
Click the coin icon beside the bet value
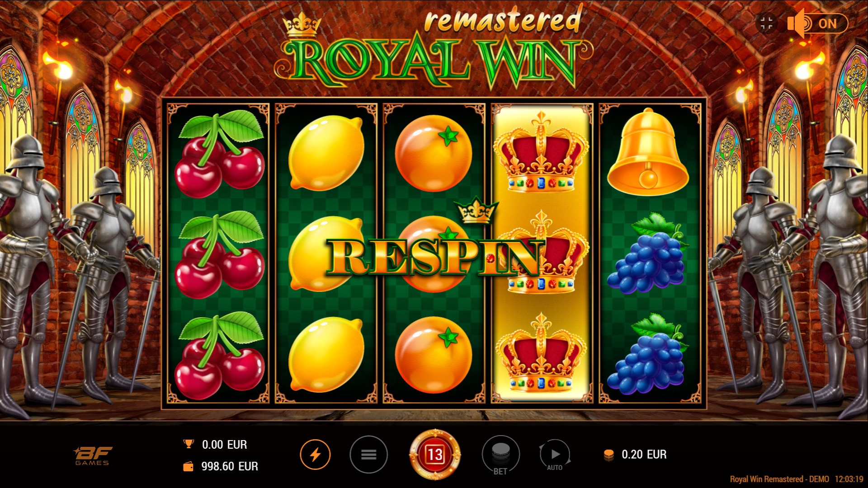coord(609,455)
